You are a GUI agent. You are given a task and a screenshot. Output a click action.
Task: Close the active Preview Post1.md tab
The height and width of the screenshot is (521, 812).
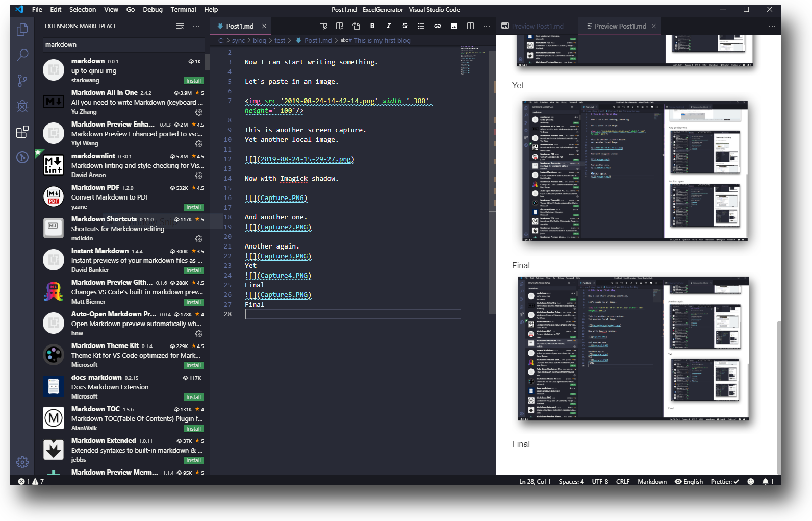pyautogui.click(x=654, y=26)
